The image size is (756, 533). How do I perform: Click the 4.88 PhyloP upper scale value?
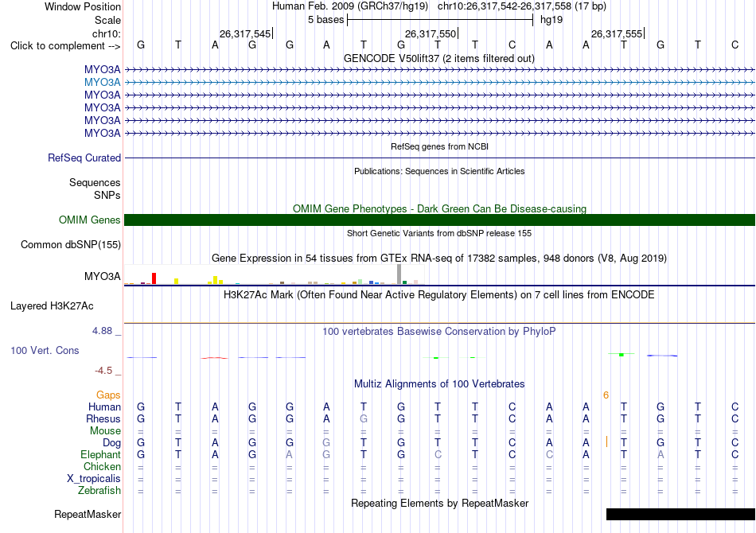pos(102,331)
